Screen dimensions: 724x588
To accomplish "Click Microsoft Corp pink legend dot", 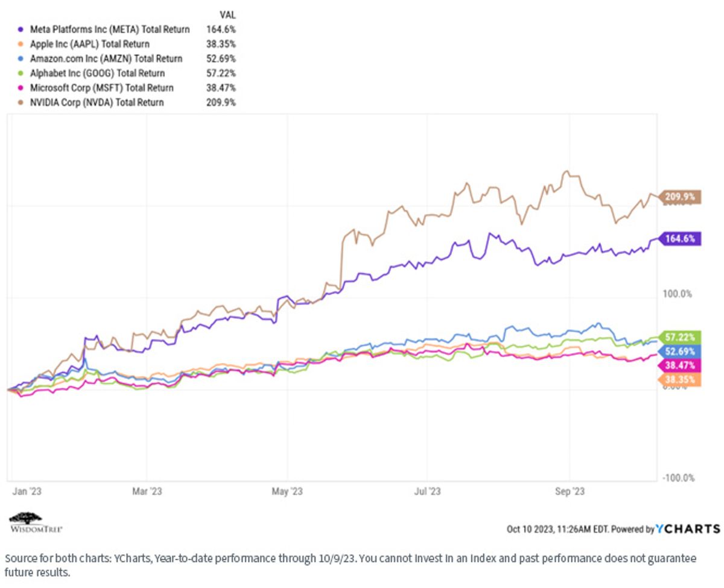I will tap(21, 87).
